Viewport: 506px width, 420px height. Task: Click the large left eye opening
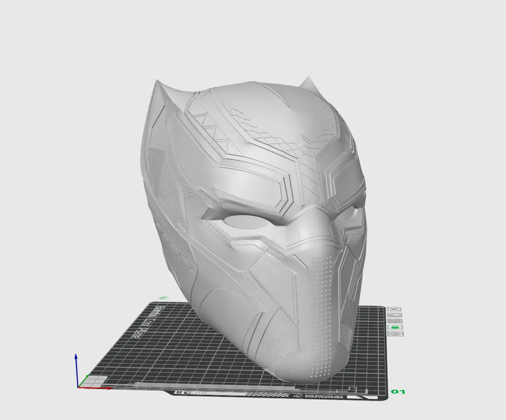coord(242,222)
